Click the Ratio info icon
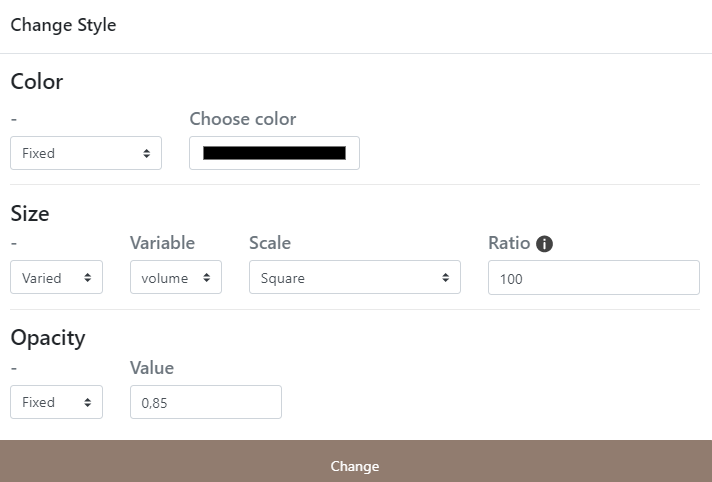This screenshot has width=712, height=482. tap(545, 244)
